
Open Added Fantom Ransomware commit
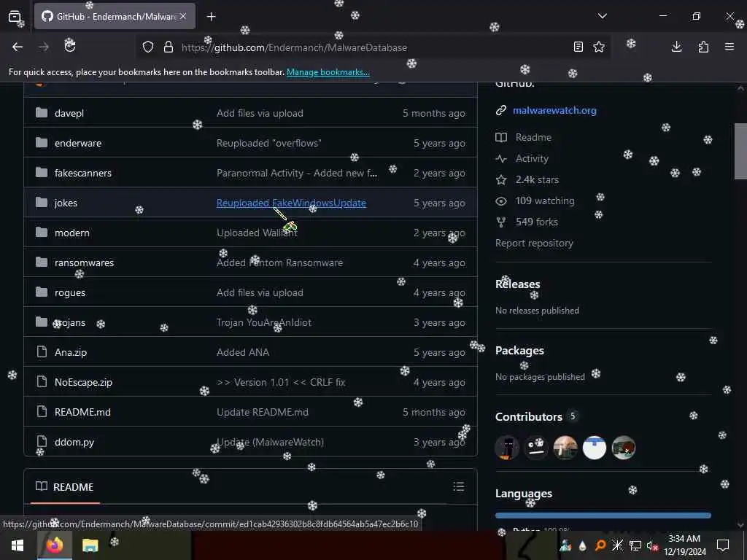click(279, 262)
